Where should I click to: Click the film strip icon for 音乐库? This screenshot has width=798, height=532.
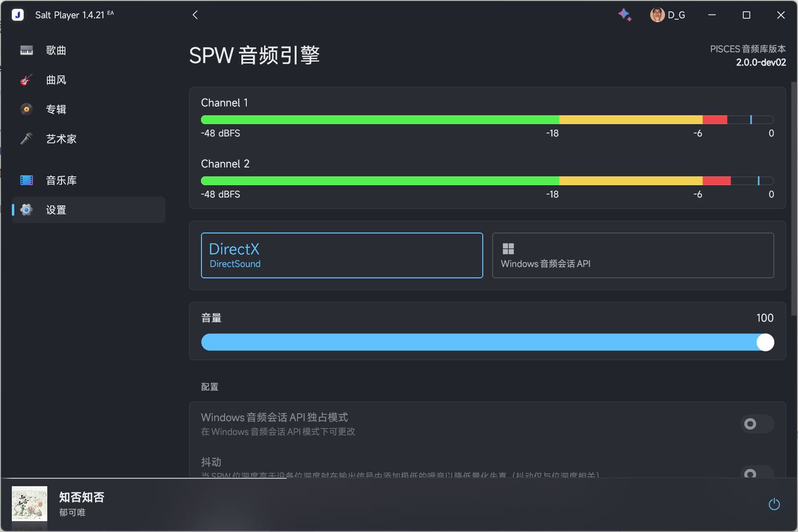pyautogui.click(x=27, y=180)
